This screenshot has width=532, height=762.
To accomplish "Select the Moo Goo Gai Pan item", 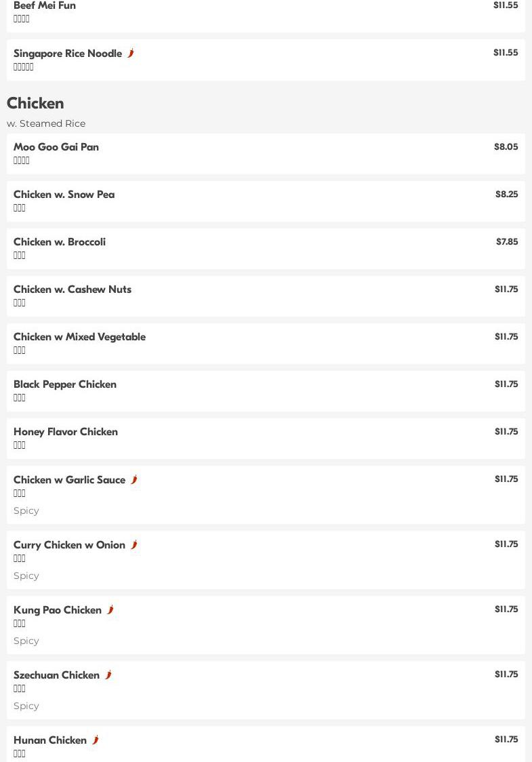I will click(56, 147).
